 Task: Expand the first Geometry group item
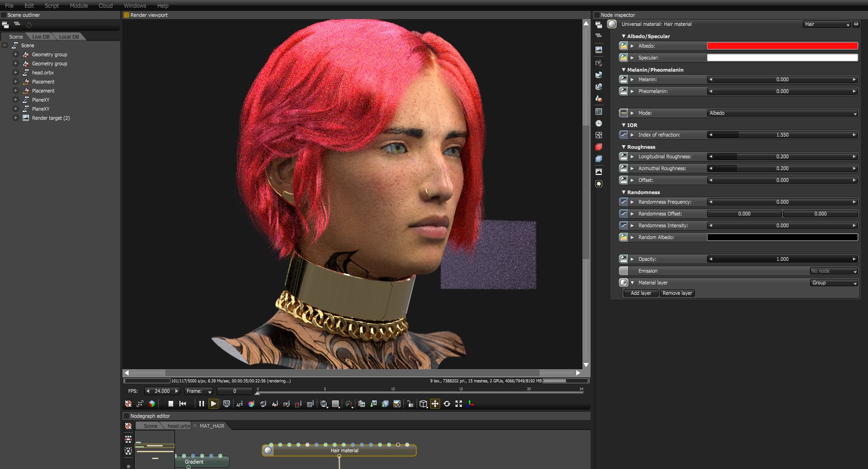coord(15,54)
